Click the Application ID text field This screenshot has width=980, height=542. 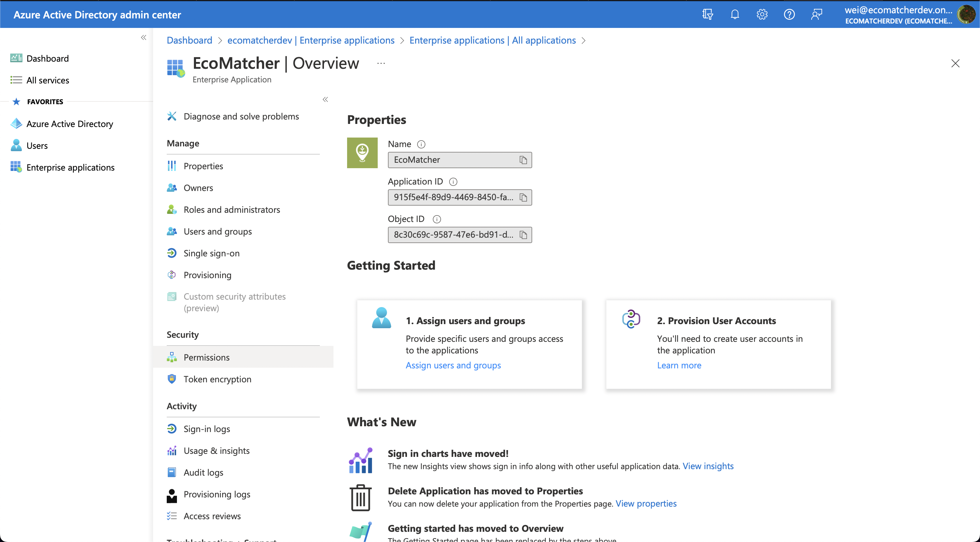460,197
